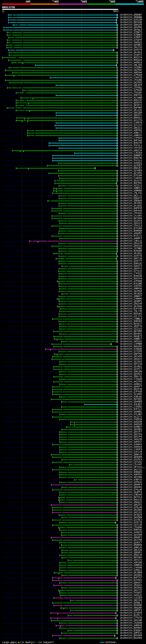The width and height of the screenshot is (146, 644).
Task: Click the purple ~60% identity legend segment
Action: (x=73, y=4)
